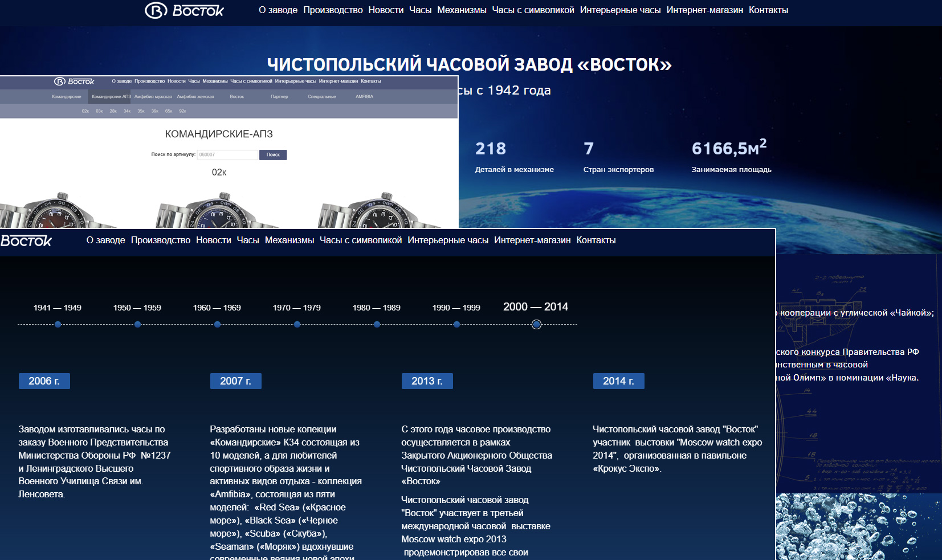Focus the article number search field

point(227,155)
